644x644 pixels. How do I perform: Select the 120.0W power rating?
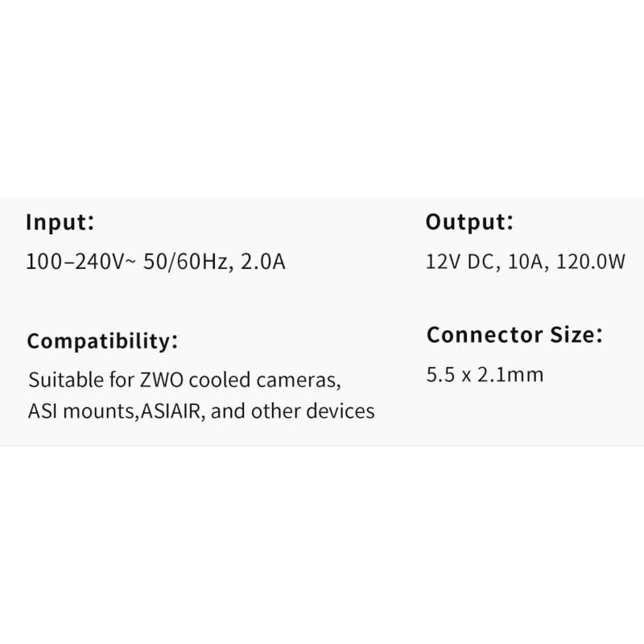coord(590,262)
